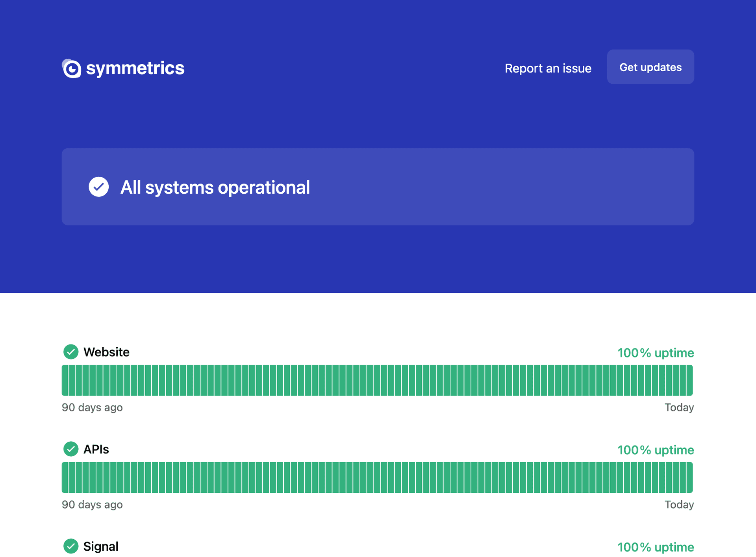Screen dimensions: 756x557
Task: Click the symmetrics logo icon
Action: pos(72,68)
